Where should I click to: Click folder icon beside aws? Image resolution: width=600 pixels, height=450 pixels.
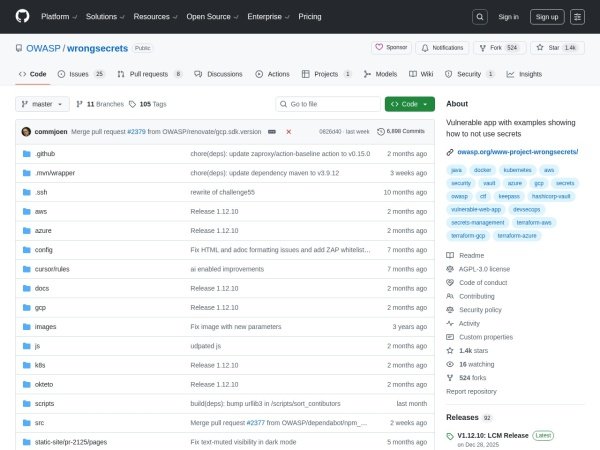point(26,211)
